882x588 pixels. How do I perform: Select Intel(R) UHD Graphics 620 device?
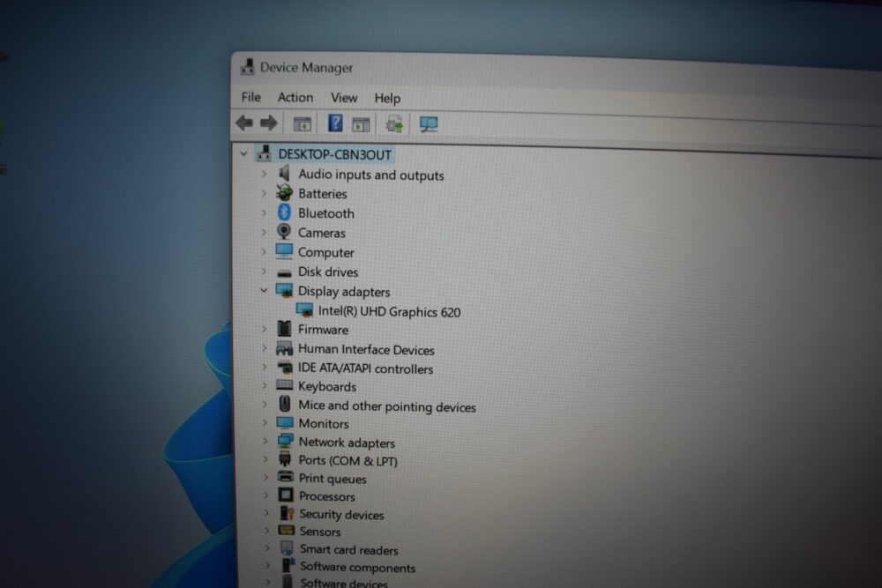click(x=389, y=312)
